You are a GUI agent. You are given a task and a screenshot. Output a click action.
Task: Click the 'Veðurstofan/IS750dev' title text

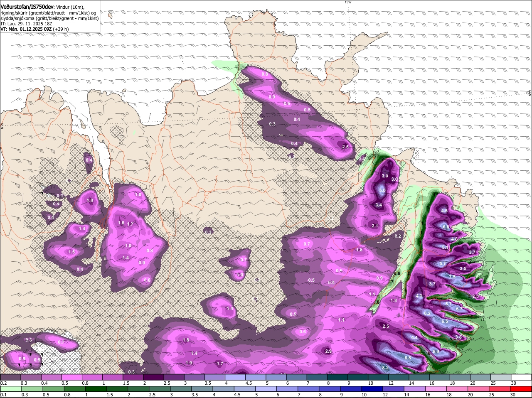[x=27, y=7]
